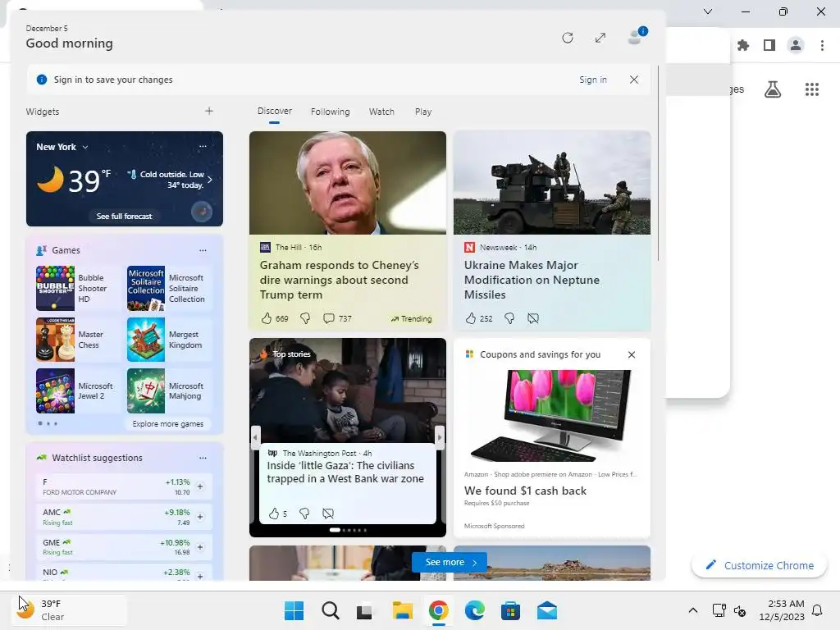Open the $1 cash back Amazon offer
This screenshot has height=630, width=840.
[525, 491]
